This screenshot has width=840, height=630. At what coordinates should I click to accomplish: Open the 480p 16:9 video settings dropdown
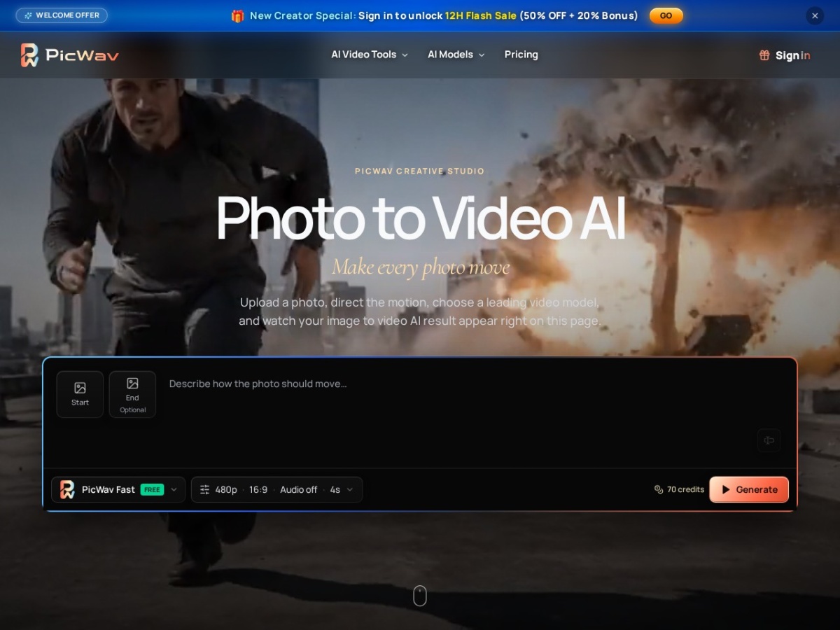click(276, 489)
